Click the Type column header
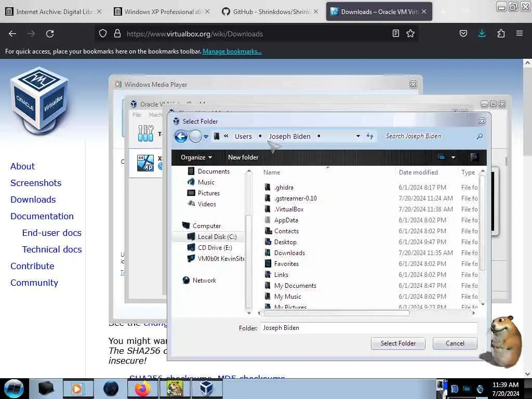The width and height of the screenshot is (532, 399). 468,172
